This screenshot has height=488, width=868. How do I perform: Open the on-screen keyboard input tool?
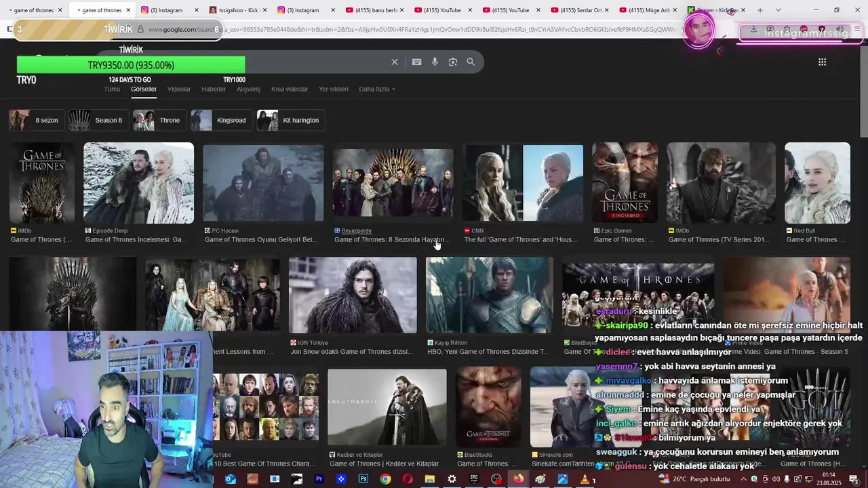416,62
